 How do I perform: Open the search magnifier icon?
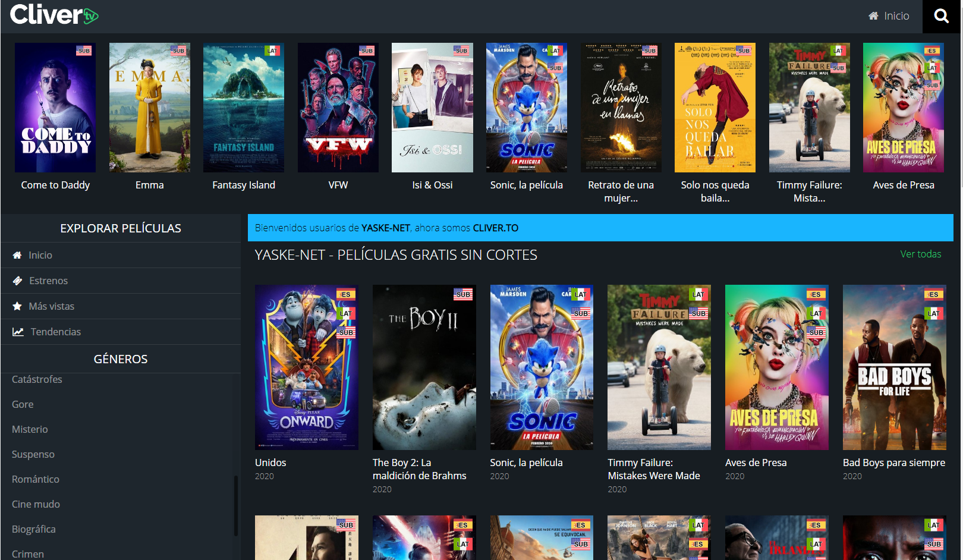pyautogui.click(x=941, y=16)
